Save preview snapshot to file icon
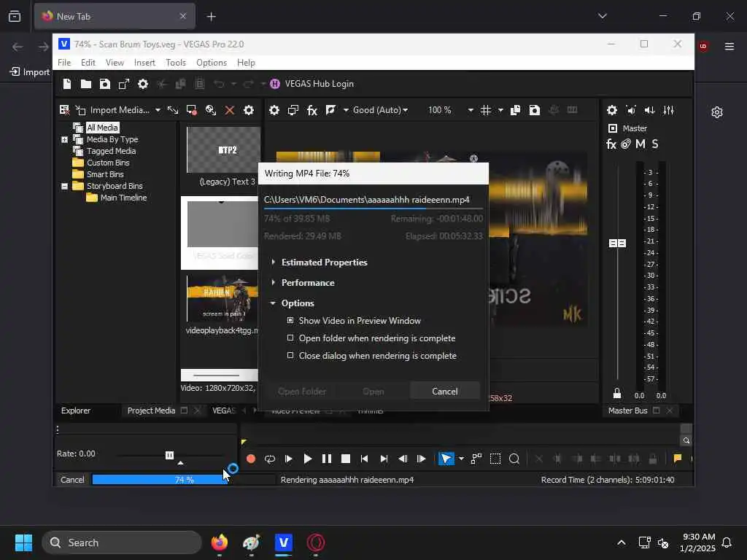 [535, 110]
